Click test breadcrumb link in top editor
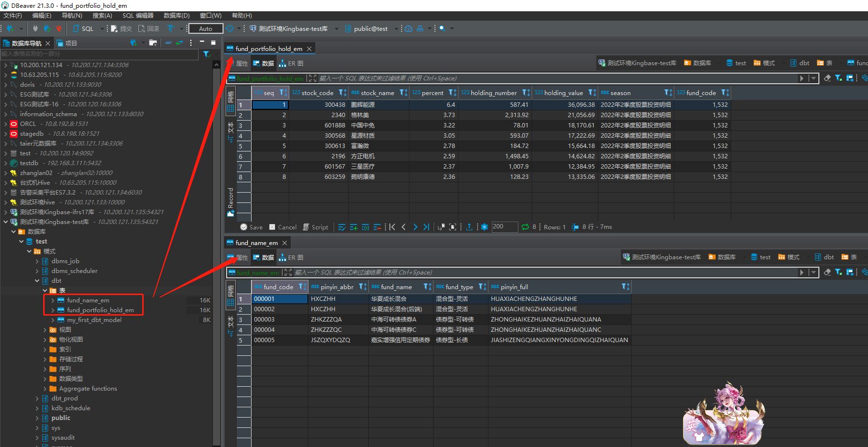This screenshot has height=447, width=868. point(736,63)
